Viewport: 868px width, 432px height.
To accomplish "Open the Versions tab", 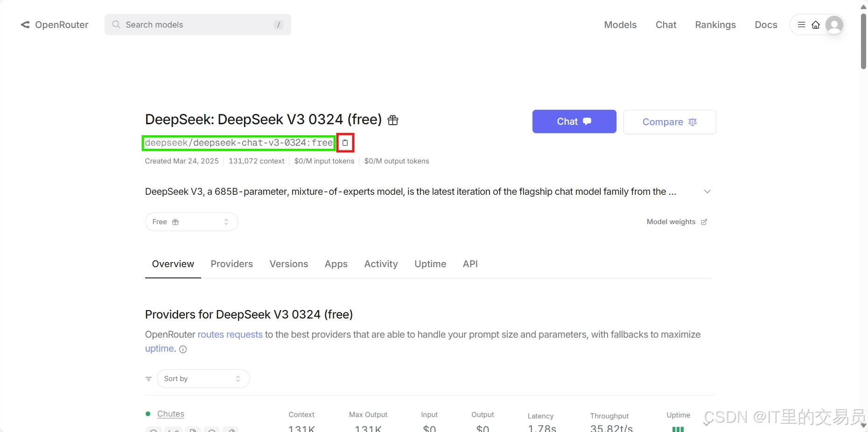I will click(289, 264).
